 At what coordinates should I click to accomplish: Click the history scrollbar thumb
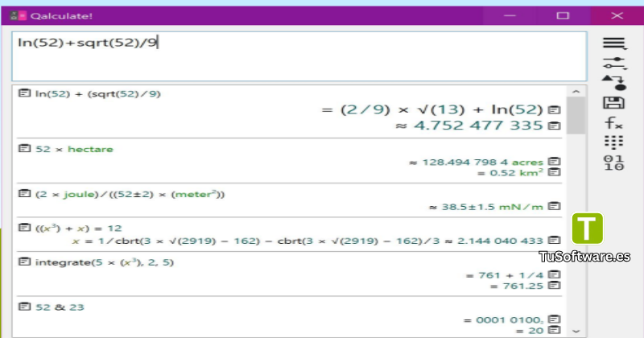tap(576, 116)
